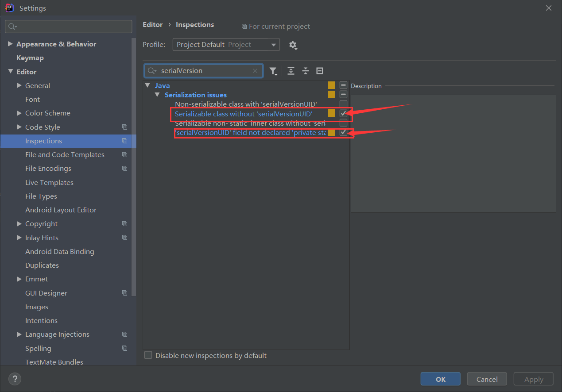Click the Editor breadcrumb link

point(153,25)
